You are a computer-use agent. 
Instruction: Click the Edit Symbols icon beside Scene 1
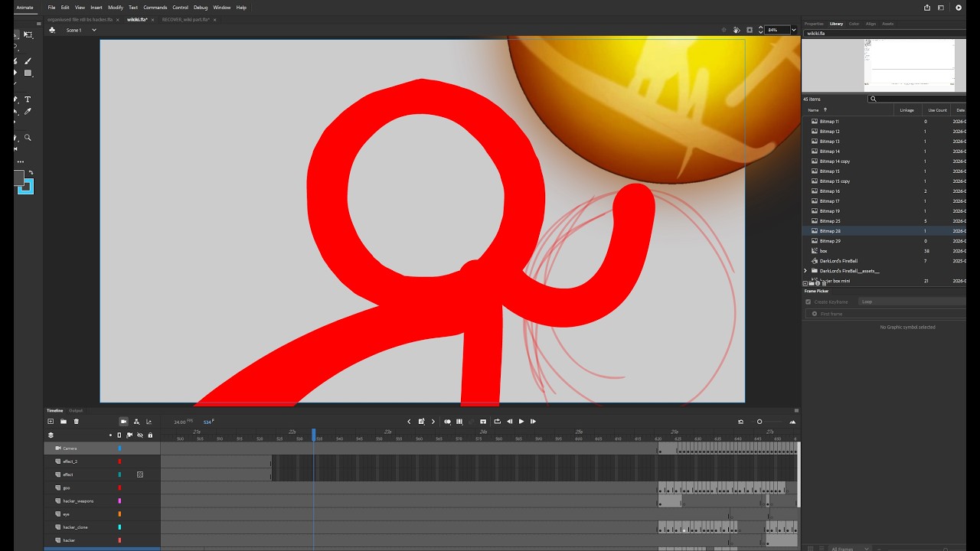click(52, 30)
